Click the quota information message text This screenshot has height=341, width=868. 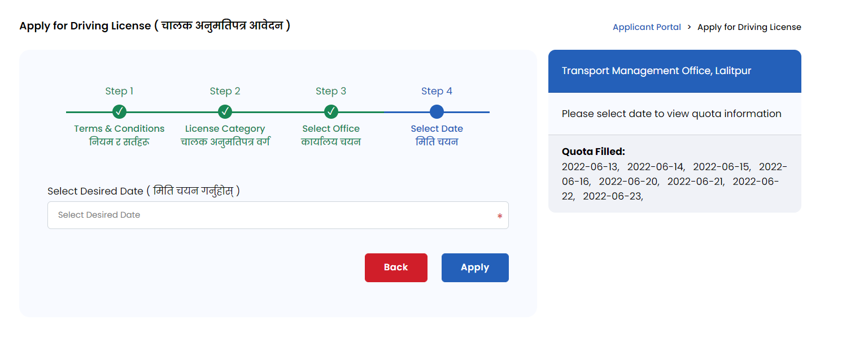pyautogui.click(x=671, y=113)
